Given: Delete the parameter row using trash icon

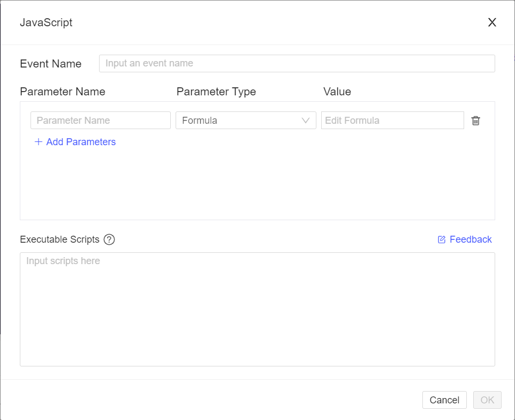Looking at the screenshot, I should pyautogui.click(x=475, y=121).
